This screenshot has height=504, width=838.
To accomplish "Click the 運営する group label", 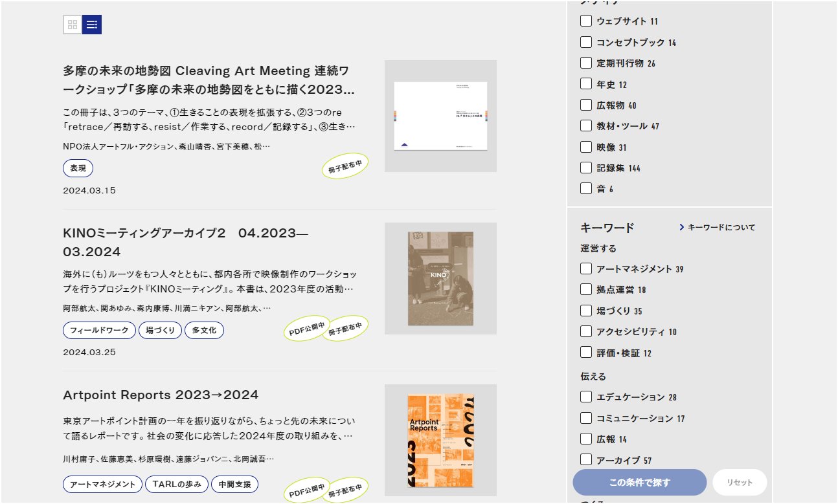I will coord(598,248).
